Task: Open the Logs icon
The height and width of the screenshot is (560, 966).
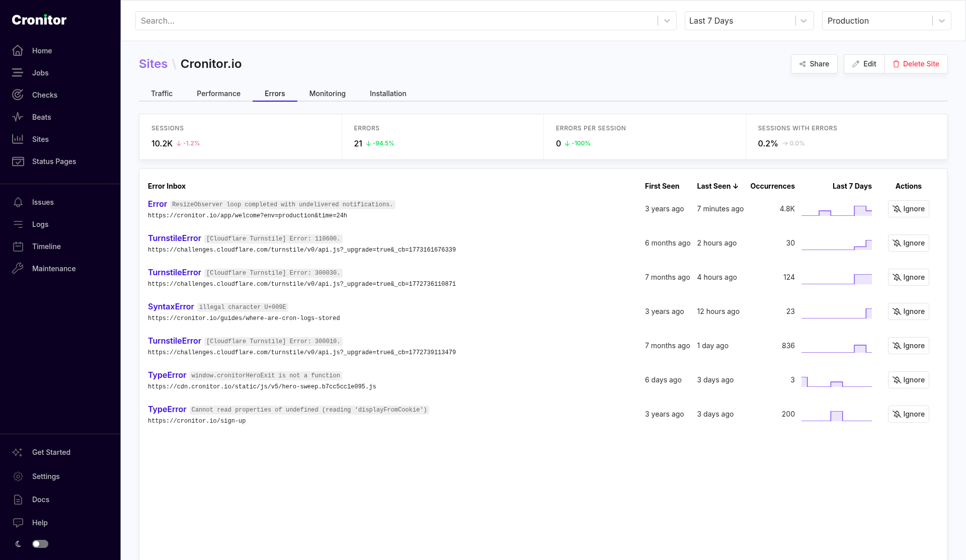Action: click(x=18, y=224)
